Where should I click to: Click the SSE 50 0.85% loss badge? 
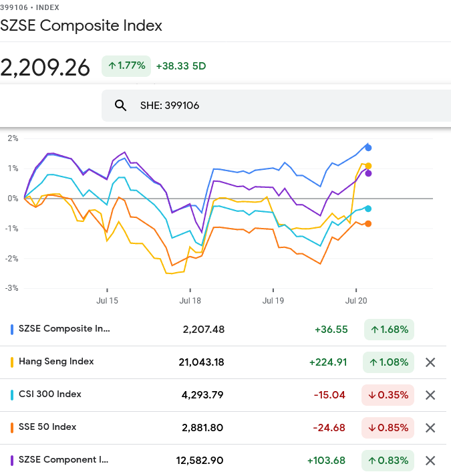click(388, 428)
